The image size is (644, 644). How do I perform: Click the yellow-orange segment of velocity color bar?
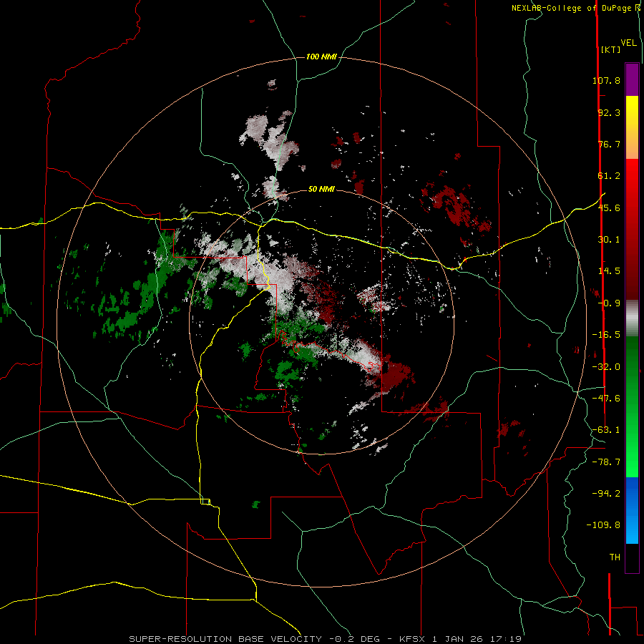632,127
